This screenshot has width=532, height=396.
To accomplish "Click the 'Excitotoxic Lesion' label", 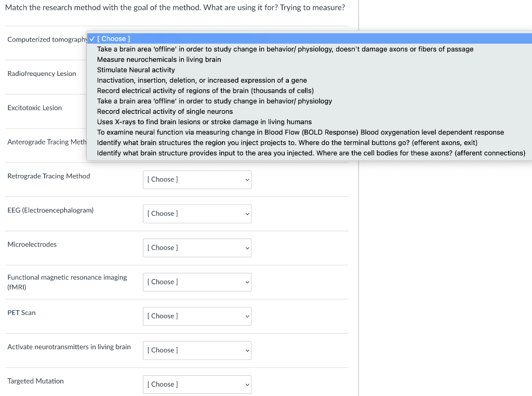I will coord(35,108).
